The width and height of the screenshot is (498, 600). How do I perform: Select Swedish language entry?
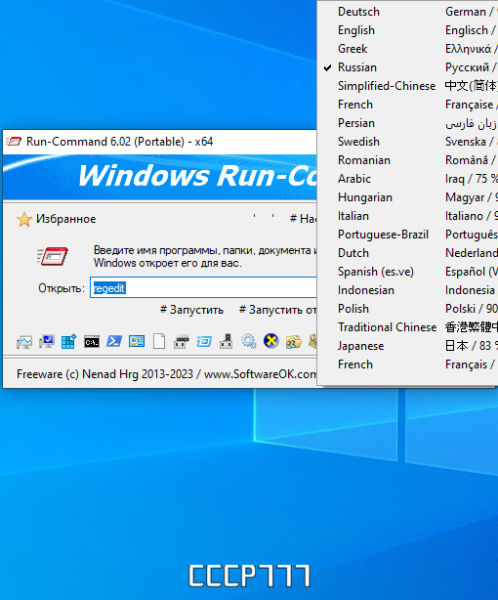click(407, 142)
